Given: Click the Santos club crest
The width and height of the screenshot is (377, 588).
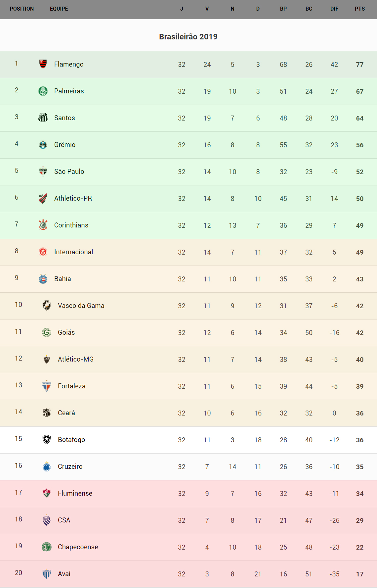Looking at the screenshot, I should (x=43, y=118).
